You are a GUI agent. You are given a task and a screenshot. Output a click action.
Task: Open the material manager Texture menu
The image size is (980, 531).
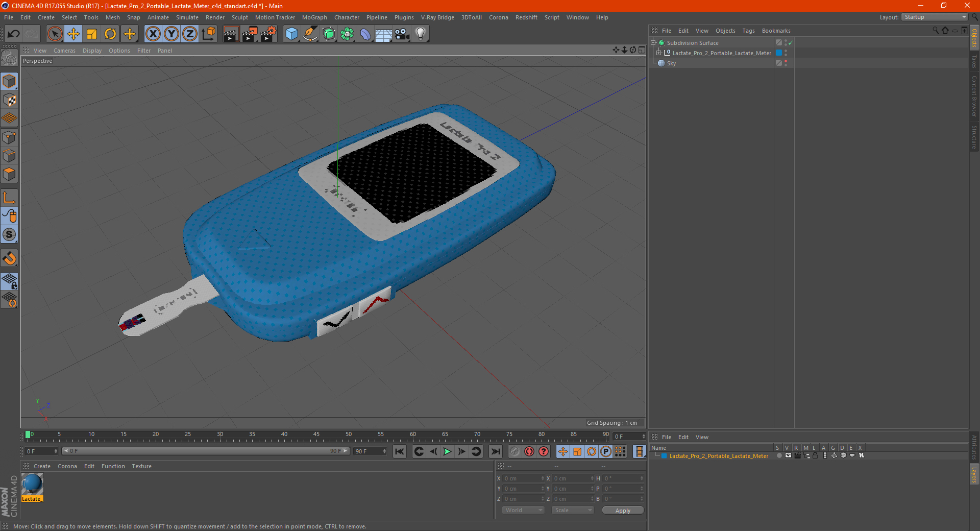(x=141, y=466)
